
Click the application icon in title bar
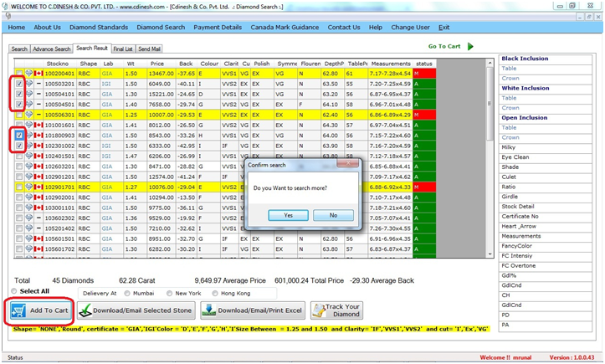5,6
